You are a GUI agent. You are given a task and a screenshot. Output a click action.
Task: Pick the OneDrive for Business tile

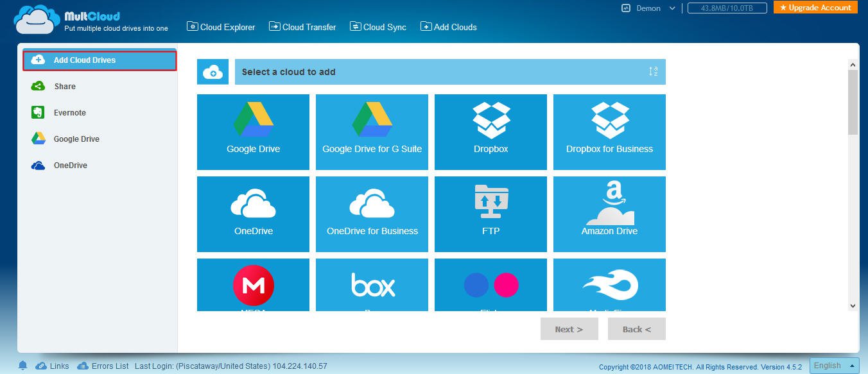tap(372, 214)
